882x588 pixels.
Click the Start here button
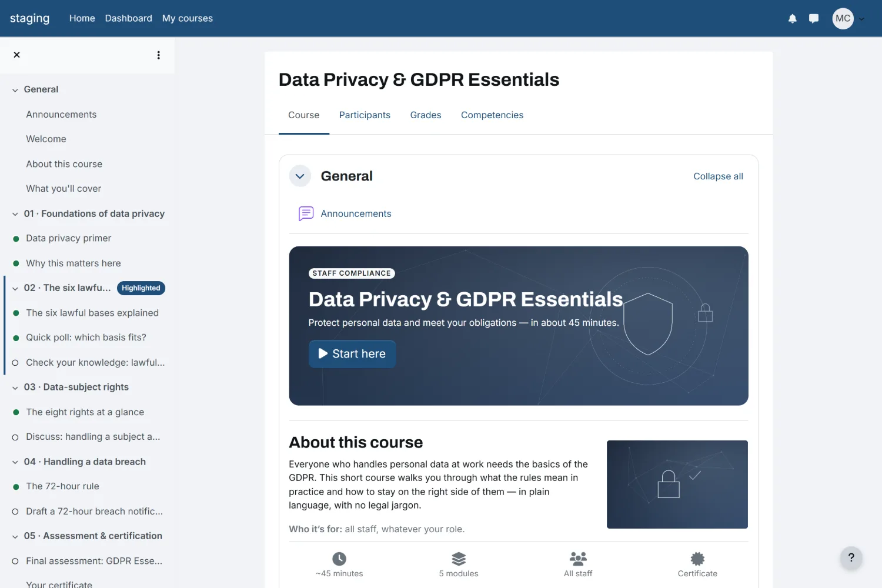click(x=352, y=354)
